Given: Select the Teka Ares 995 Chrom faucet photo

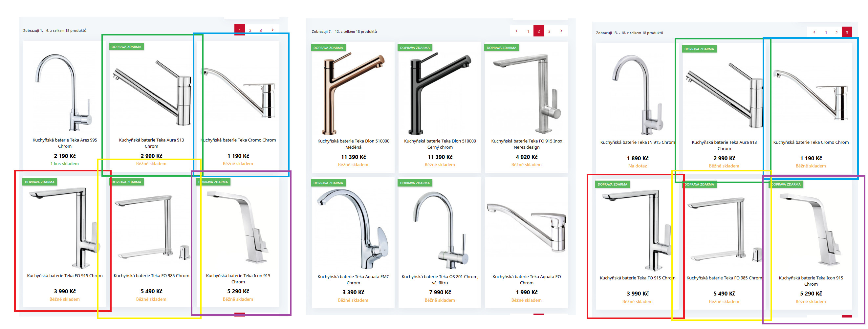Looking at the screenshot, I should coord(64,92).
